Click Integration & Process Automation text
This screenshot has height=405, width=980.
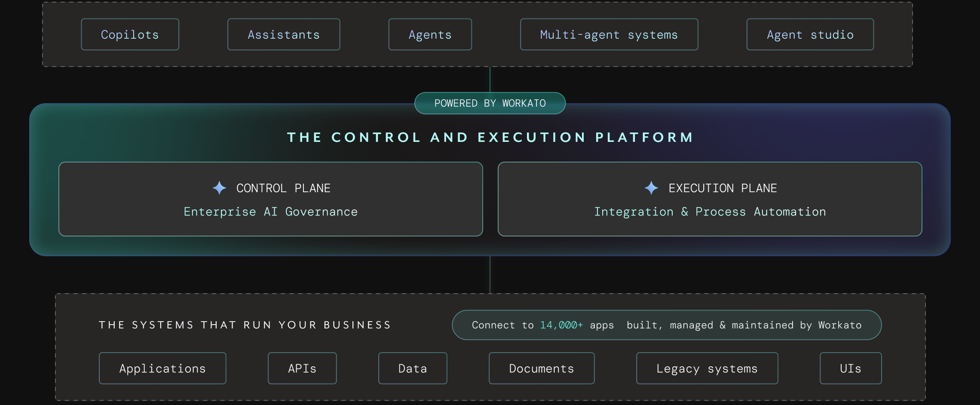pyautogui.click(x=710, y=212)
